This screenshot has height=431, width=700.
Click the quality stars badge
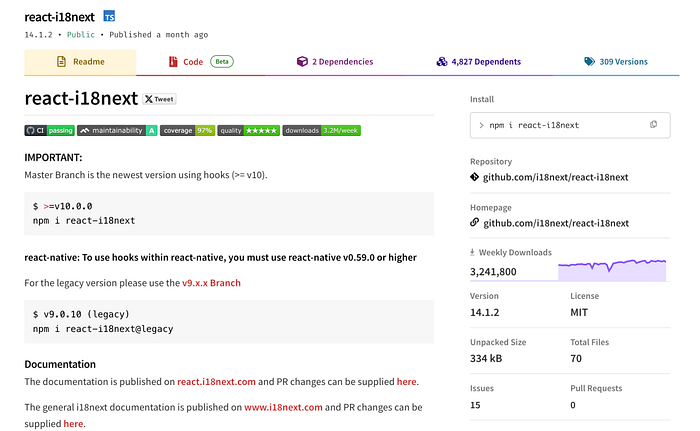(249, 130)
